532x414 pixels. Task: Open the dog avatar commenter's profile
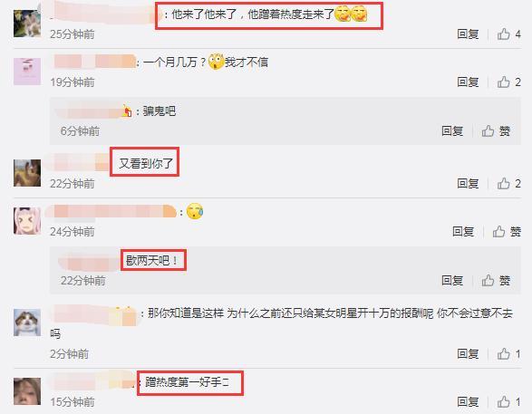[27, 323]
